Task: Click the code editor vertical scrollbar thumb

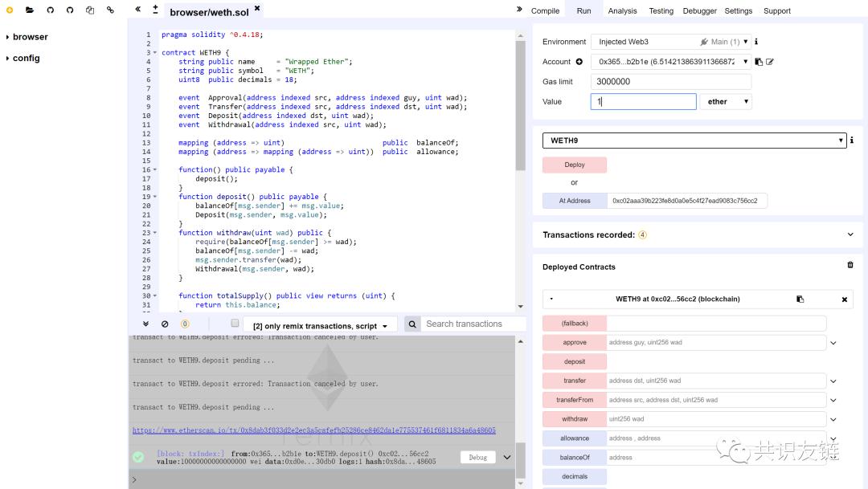Action: coord(520,105)
